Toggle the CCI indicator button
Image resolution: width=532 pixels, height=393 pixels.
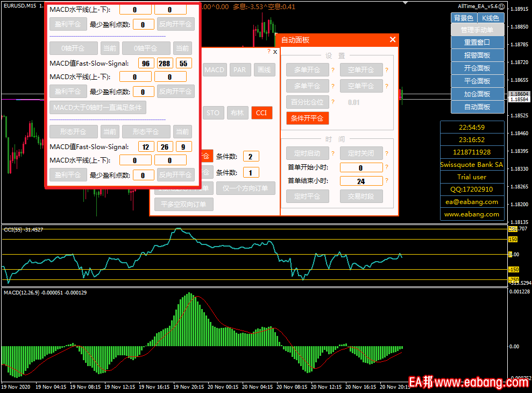coord(261,113)
